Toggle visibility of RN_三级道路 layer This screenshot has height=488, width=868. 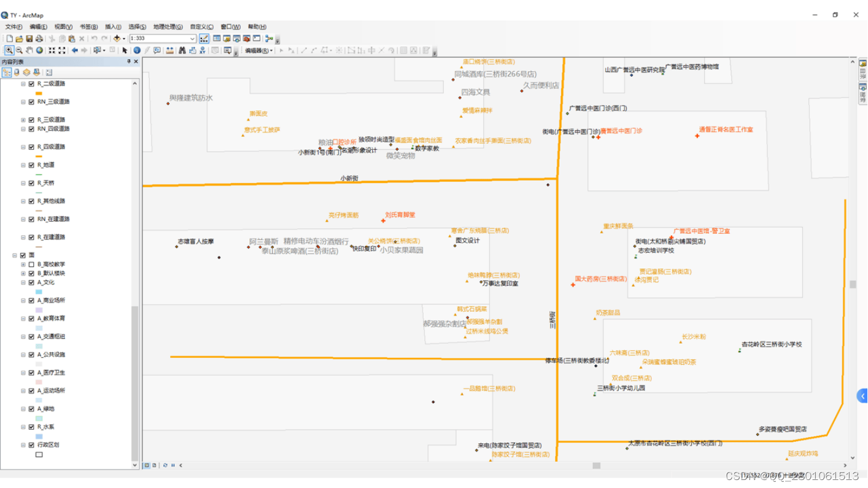(x=31, y=102)
